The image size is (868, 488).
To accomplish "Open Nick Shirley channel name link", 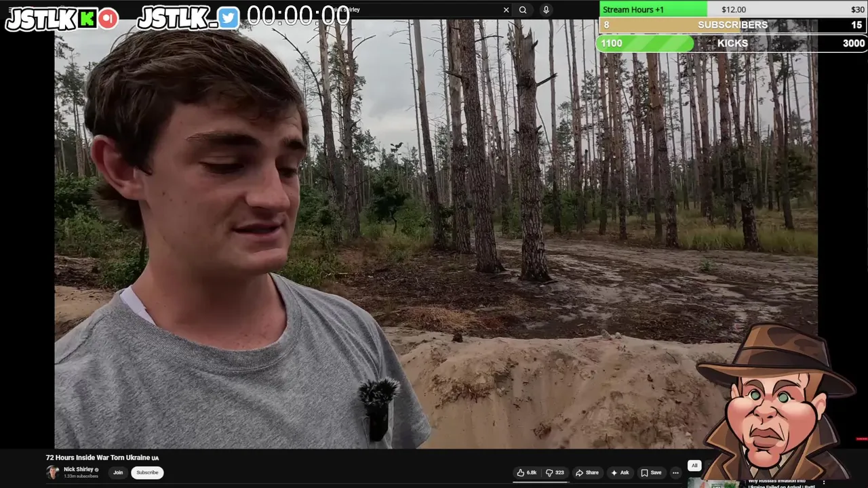I will [79, 469].
